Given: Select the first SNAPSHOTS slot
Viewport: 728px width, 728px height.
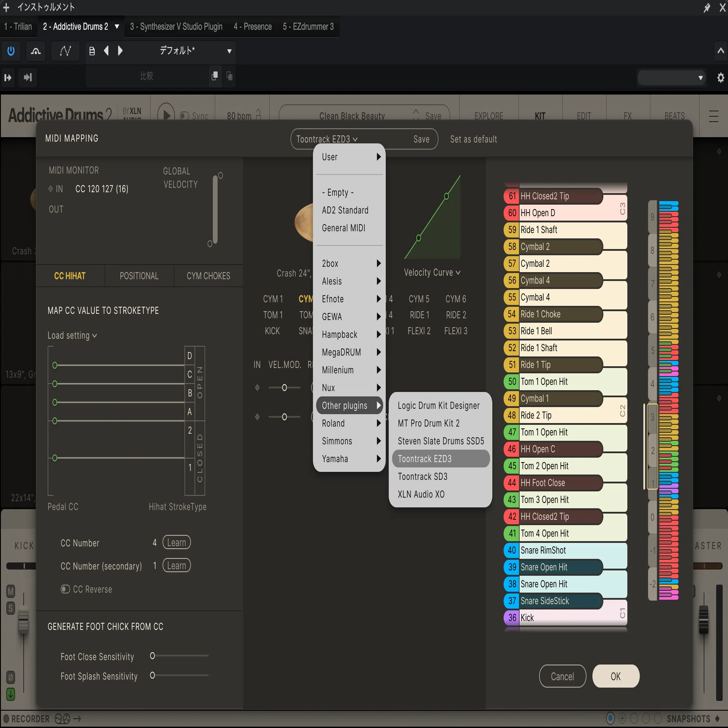Looking at the screenshot, I should tap(610, 718).
